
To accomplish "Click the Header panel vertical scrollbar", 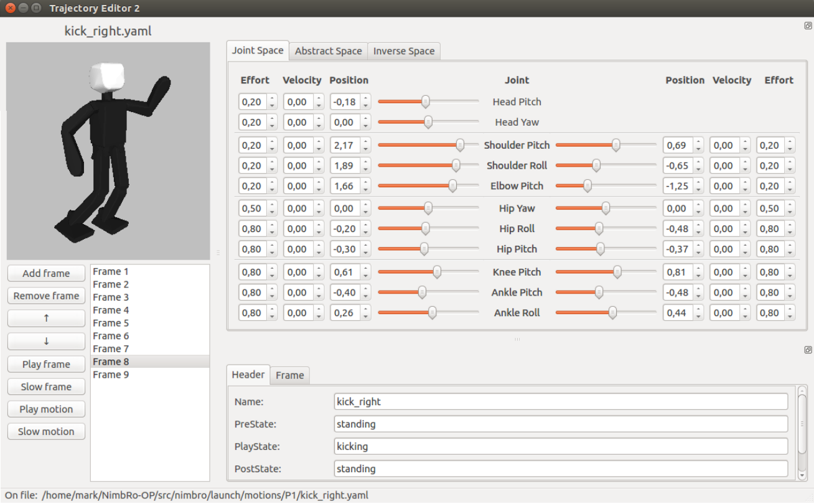I will 802,432.
